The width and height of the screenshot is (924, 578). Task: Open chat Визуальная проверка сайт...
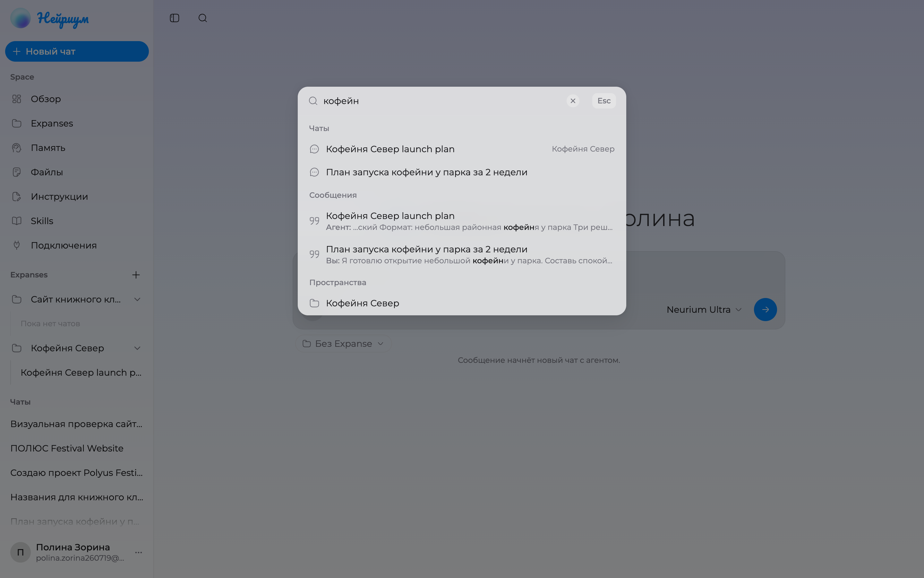[77, 424]
